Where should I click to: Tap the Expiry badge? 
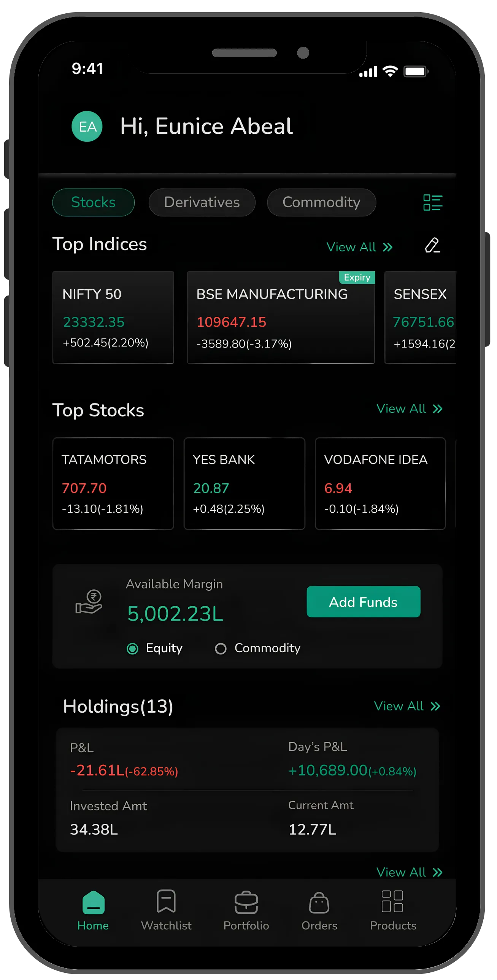(357, 277)
